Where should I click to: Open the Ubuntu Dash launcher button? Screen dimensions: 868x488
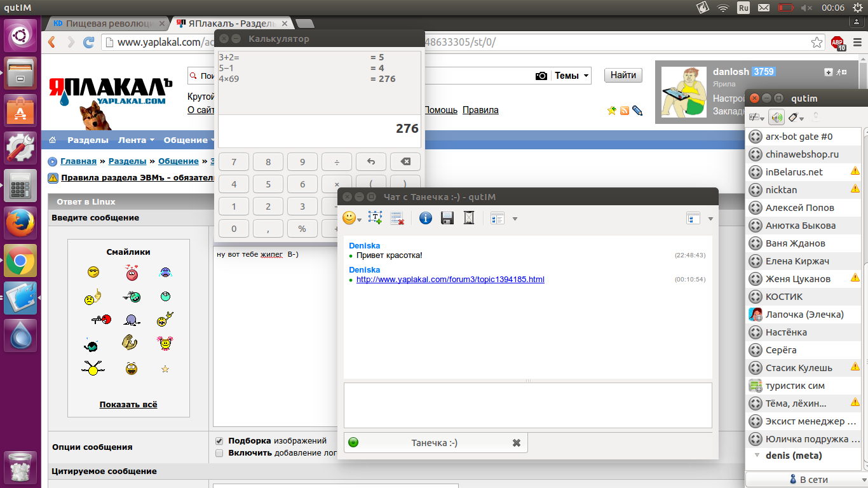point(20,36)
